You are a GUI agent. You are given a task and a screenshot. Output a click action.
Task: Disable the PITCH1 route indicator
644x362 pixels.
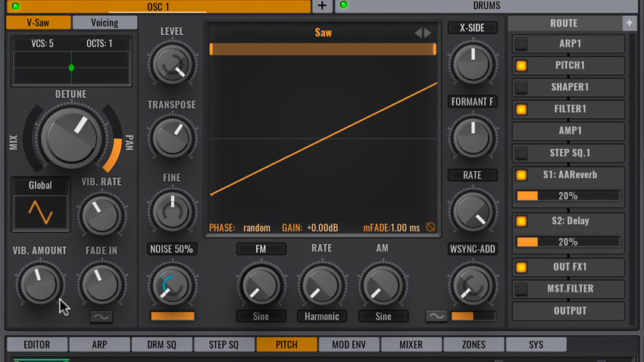pos(521,65)
